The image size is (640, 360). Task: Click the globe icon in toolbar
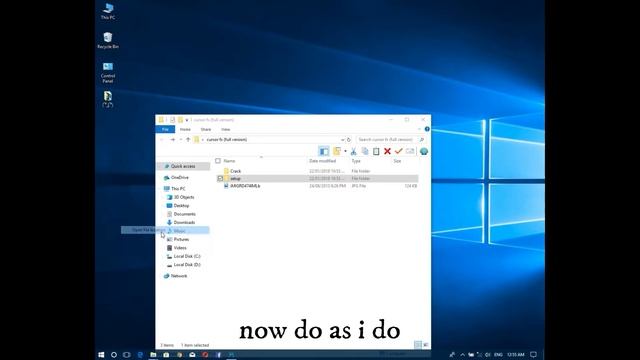point(424,151)
